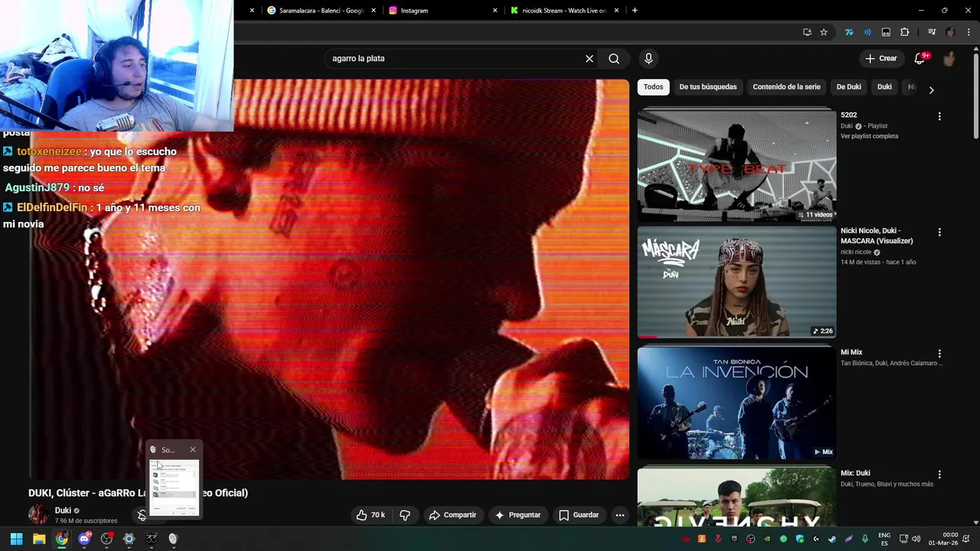The height and width of the screenshot is (551, 980).
Task: Open the 5202 playlist thumbnail
Action: tap(737, 165)
